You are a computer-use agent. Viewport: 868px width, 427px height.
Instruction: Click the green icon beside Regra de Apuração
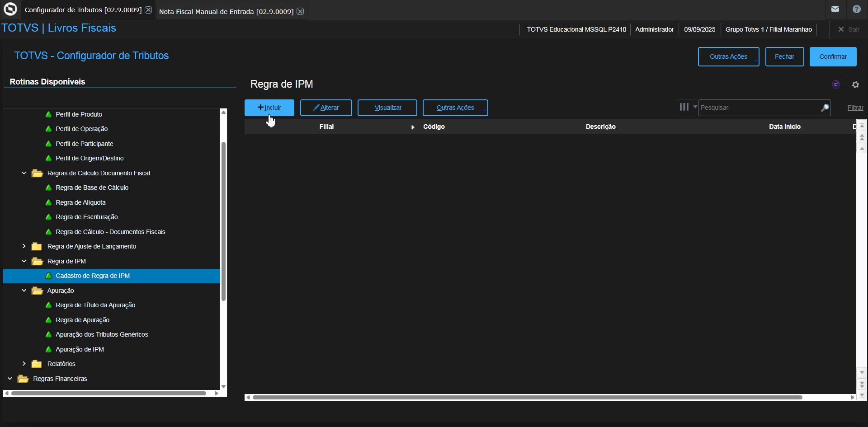click(x=48, y=320)
